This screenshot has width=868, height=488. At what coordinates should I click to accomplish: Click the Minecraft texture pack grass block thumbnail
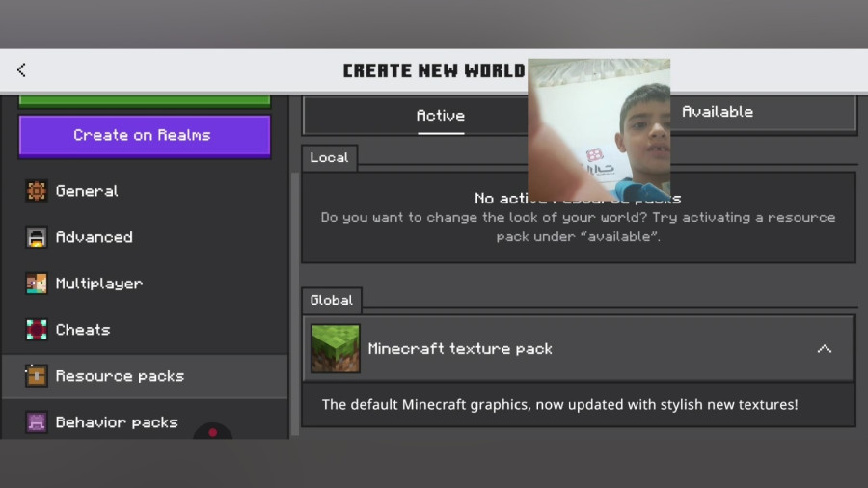coord(336,348)
